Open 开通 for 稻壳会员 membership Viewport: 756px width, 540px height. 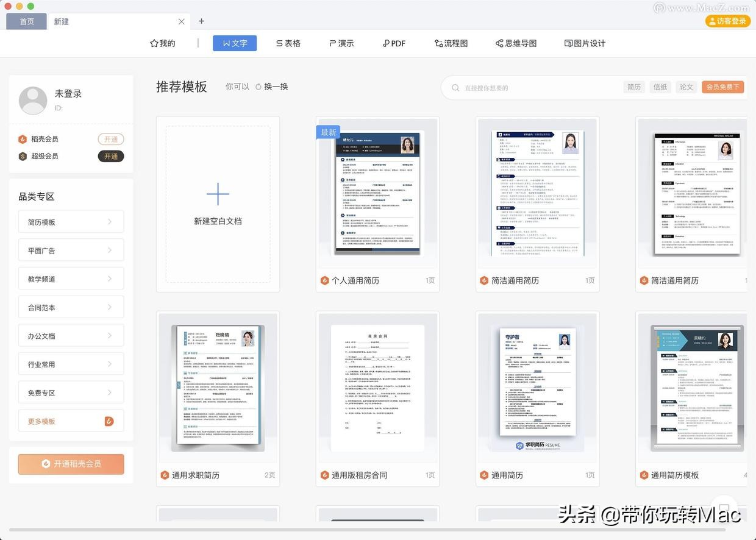point(110,139)
